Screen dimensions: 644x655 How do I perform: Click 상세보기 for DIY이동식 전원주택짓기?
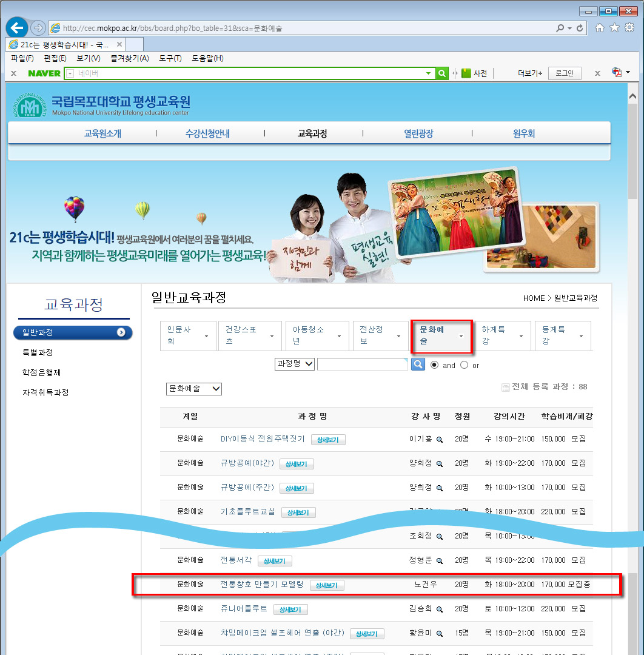328,440
